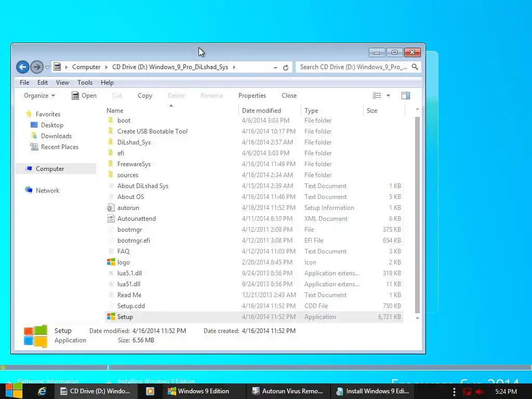Select the Read Me text document
This screenshot has width=532, height=399.
click(129, 295)
